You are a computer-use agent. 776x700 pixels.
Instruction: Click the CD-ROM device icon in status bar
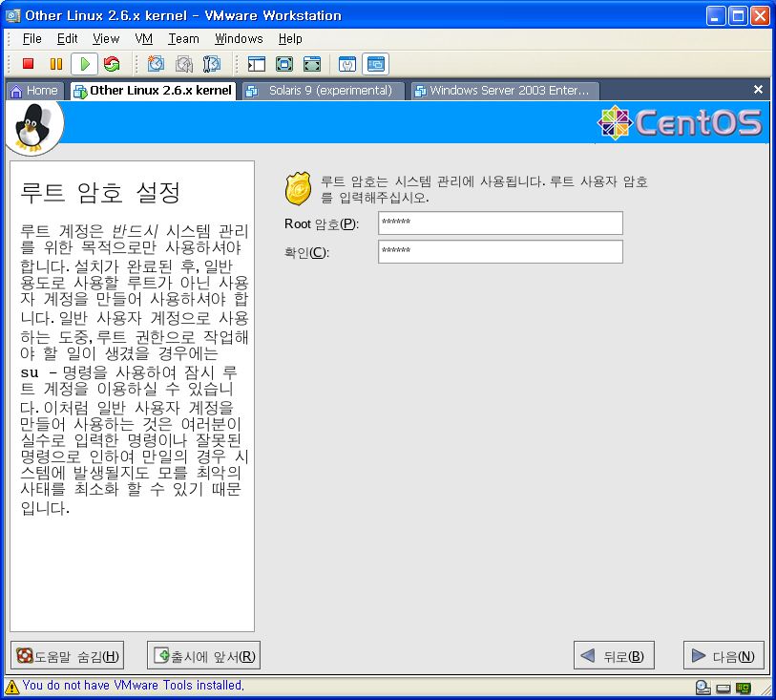click(703, 687)
